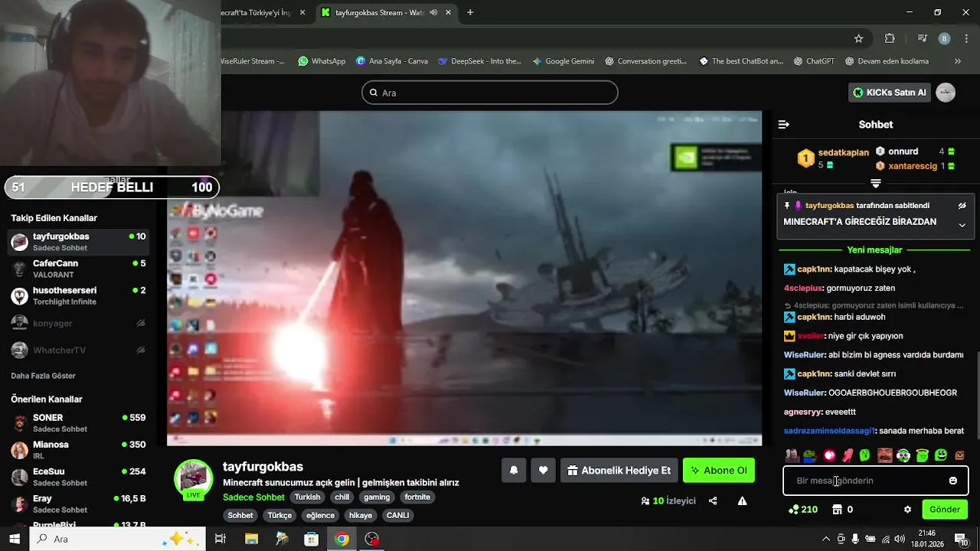Select the Turkish tag
Viewport: 980px width, 551px height.
pos(307,497)
